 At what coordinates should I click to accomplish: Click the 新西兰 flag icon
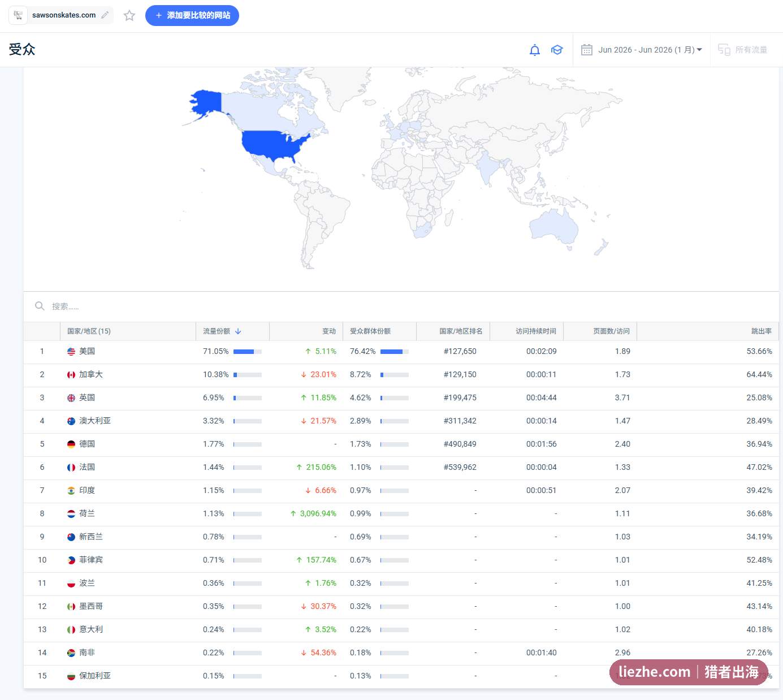tap(71, 537)
